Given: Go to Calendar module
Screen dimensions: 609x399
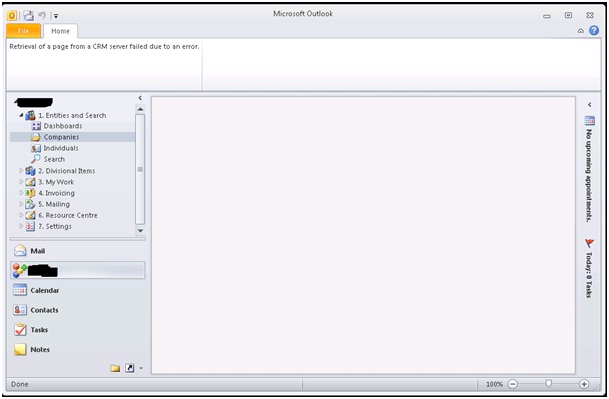Looking at the screenshot, I should [x=78, y=290].
